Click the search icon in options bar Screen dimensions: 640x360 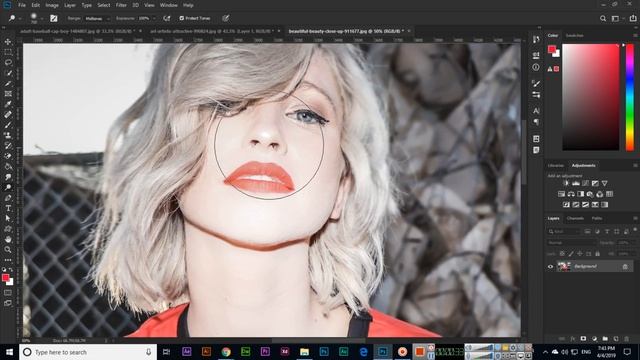coord(603,18)
